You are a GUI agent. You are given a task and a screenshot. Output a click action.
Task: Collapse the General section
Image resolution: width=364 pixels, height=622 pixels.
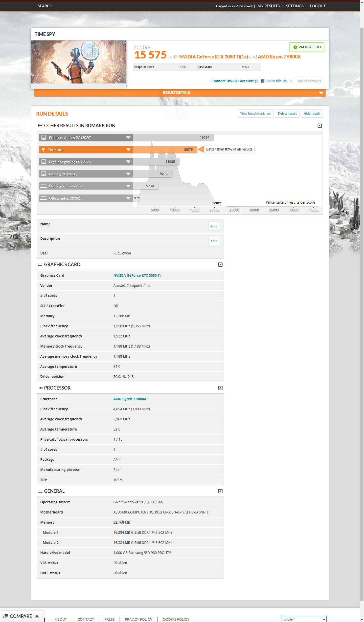pos(220,491)
